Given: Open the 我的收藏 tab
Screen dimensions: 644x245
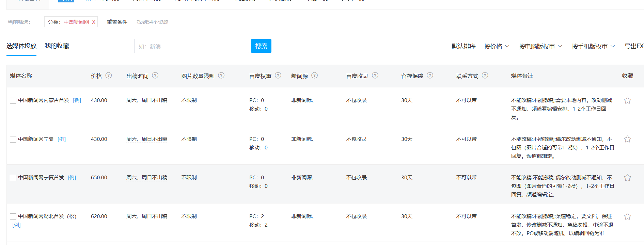Looking at the screenshot, I should [57, 46].
